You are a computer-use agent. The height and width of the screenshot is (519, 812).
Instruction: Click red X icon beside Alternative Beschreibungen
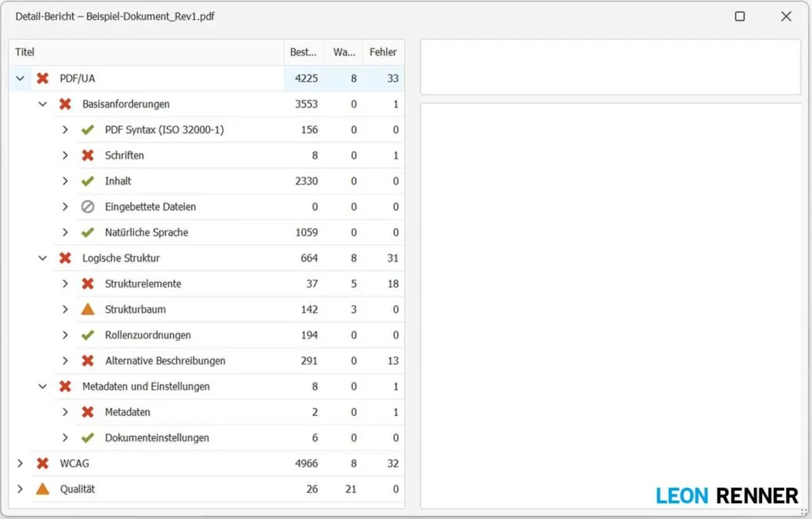pos(88,361)
